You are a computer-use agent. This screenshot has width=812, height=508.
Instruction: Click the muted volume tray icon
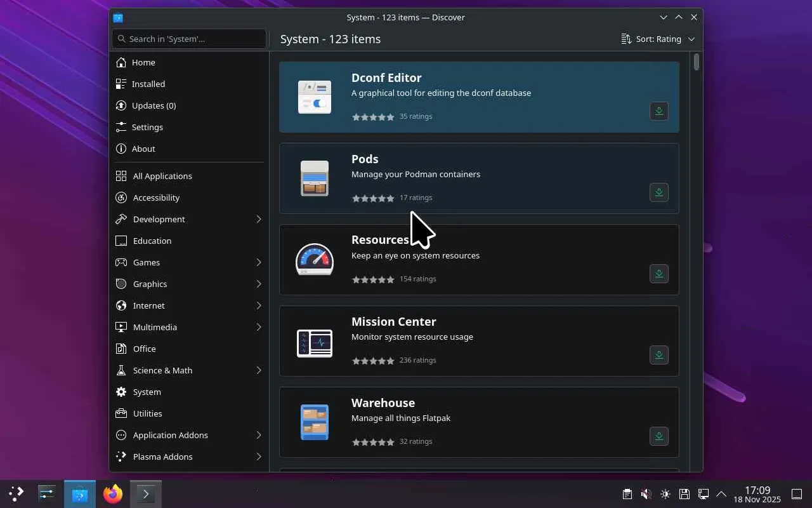pyautogui.click(x=646, y=494)
